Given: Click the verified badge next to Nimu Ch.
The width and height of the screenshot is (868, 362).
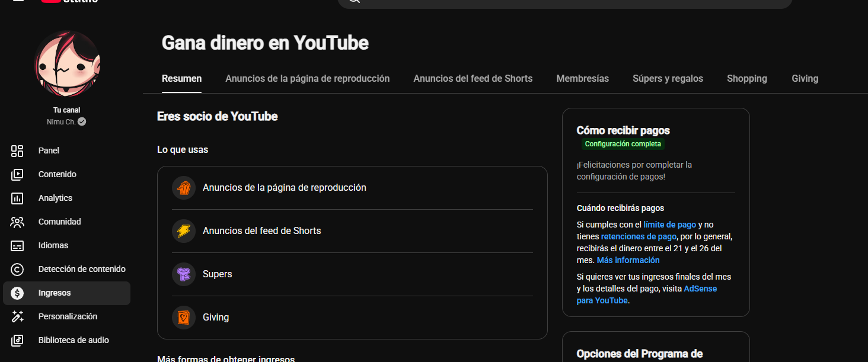Looking at the screenshot, I should click(x=82, y=121).
